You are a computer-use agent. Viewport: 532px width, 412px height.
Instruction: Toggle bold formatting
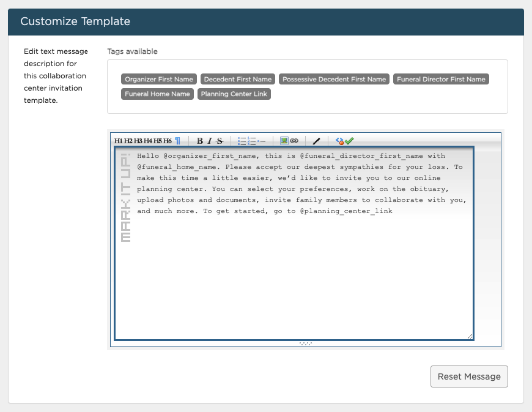point(199,141)
